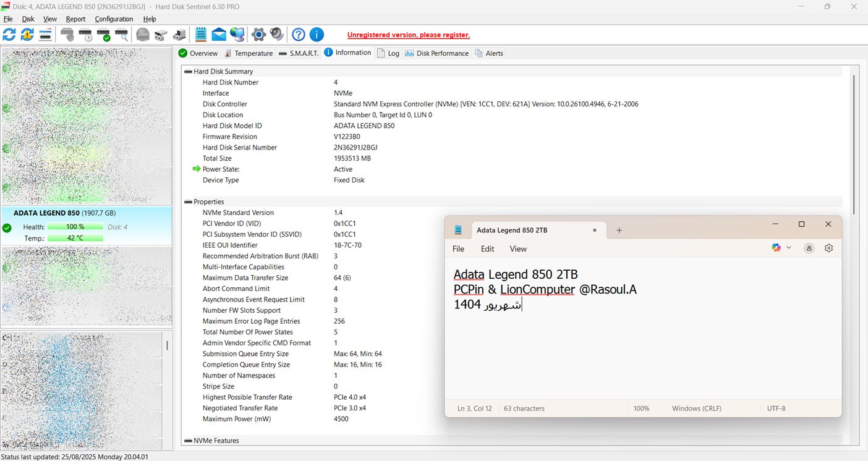Screen dimensions: 868x461
Task: Open the Disk menu
Action: click(28, 19)
